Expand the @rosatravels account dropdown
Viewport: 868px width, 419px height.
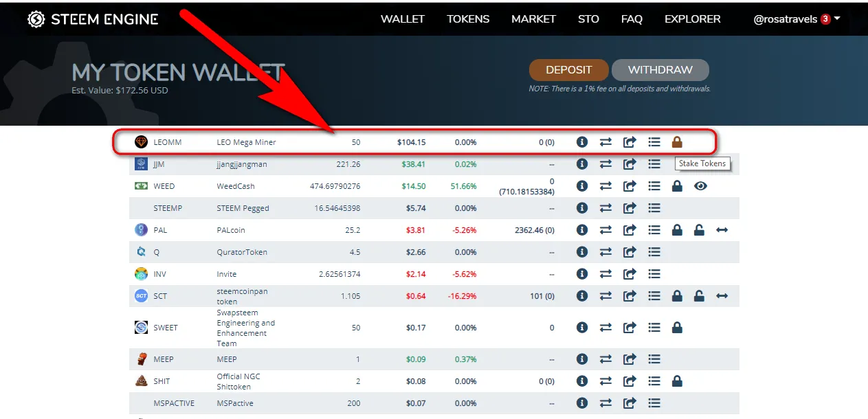(837, 19)
